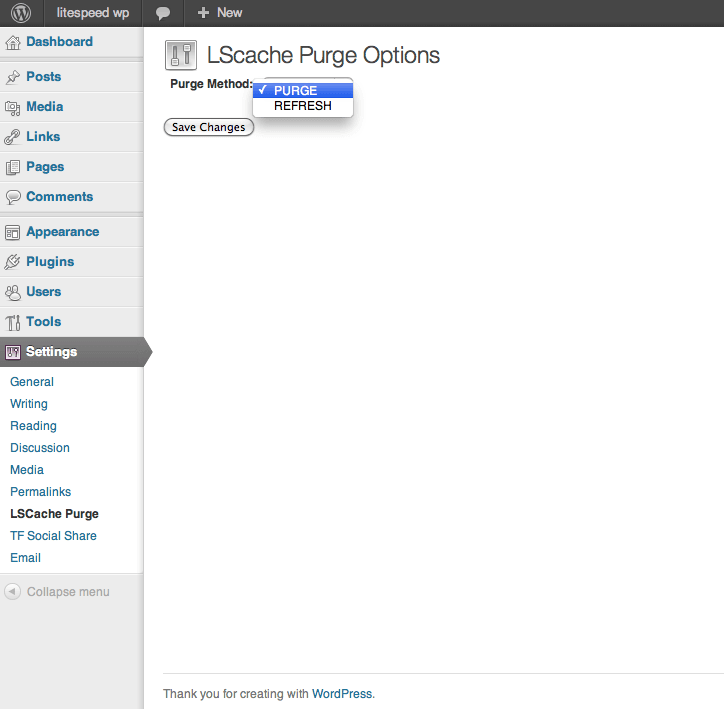Click the LScache Purge Options heading icon

pyautogui.click(x=181, y=55)
